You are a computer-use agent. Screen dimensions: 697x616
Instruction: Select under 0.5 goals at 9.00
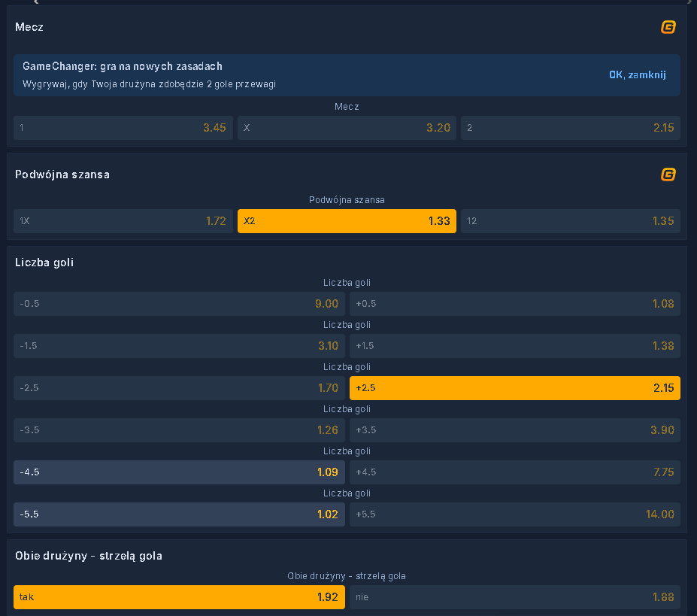click(x=179, y=304)
